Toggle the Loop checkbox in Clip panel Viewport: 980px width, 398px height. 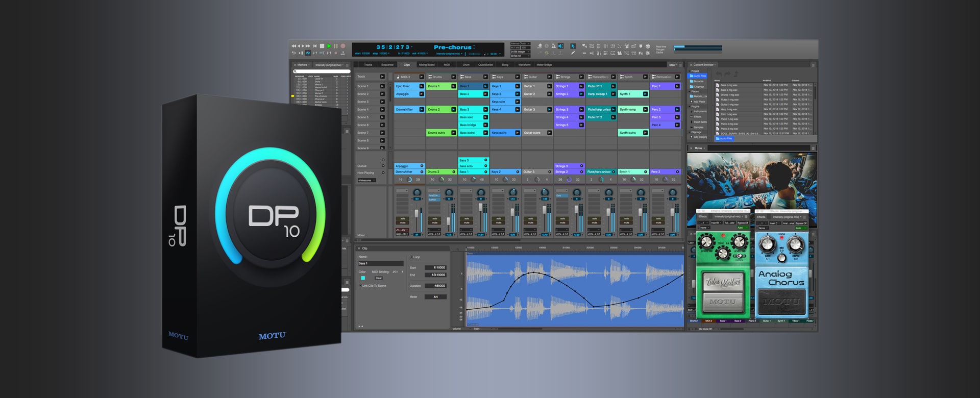tap(411, 257)
